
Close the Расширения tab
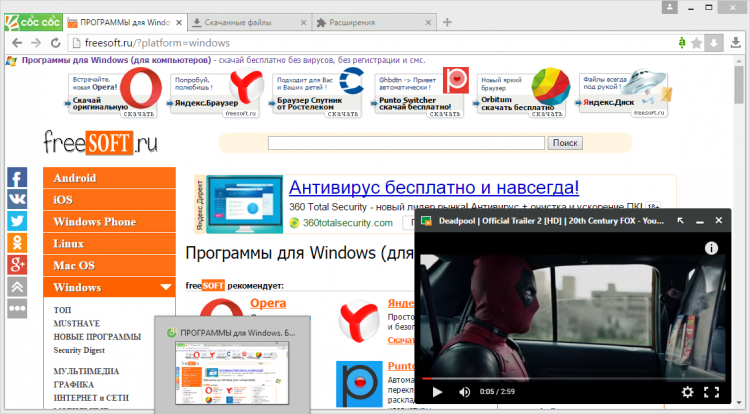click(x=428, y=22)
